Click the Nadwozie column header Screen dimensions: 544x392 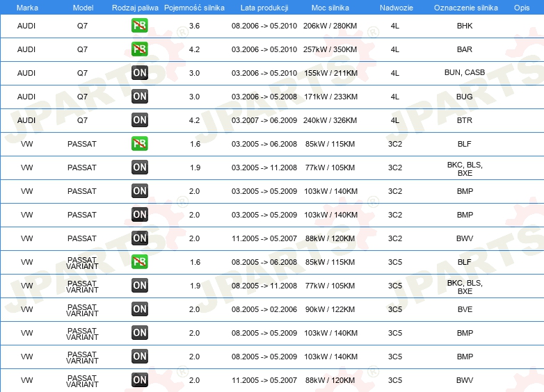pyautogui.click(x=397, y=8)
